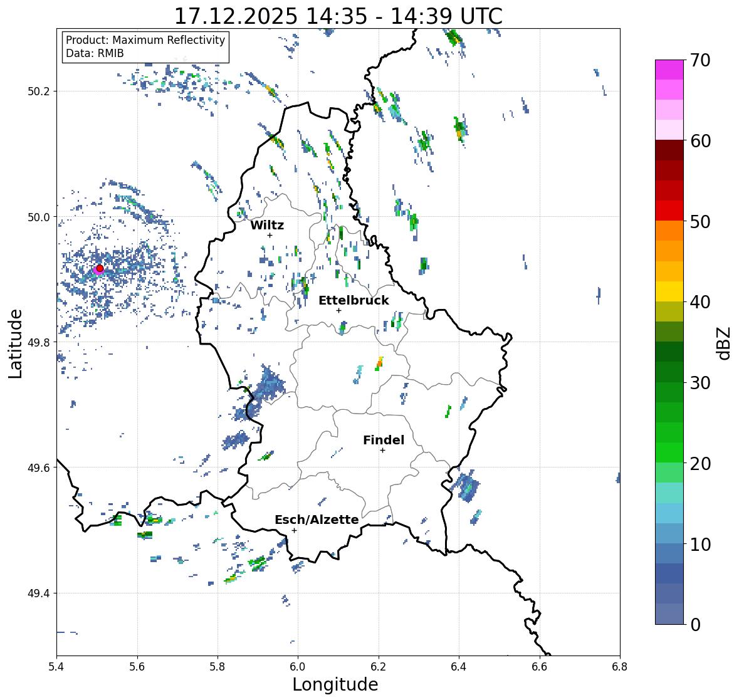Click the 5.6 longitude tick label

pyautogui.click(x=137, y=667)
